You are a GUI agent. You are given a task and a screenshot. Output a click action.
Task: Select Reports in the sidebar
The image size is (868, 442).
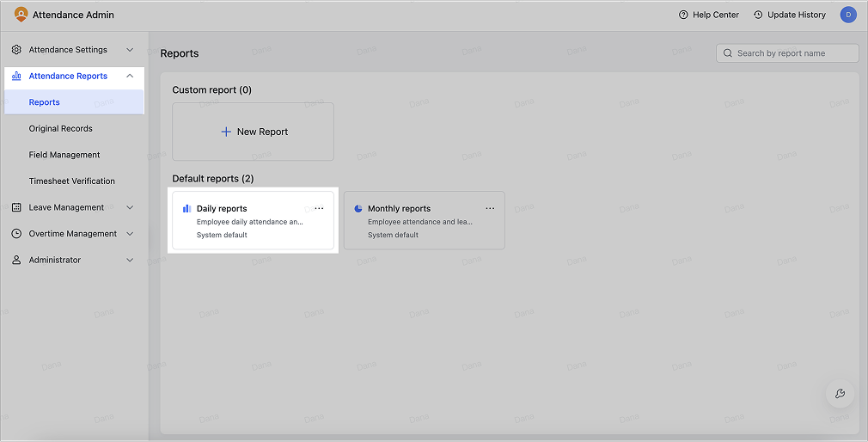tap(45, 102)
